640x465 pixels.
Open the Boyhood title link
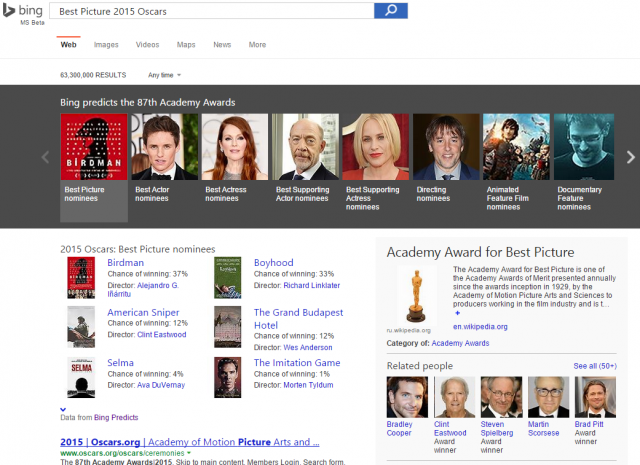273,263
